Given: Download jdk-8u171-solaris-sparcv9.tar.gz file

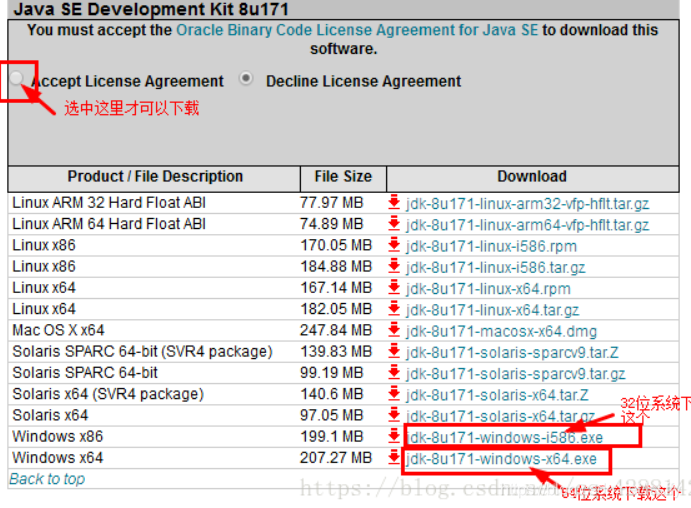Looking at the screenshot, I should click(515, 374).
